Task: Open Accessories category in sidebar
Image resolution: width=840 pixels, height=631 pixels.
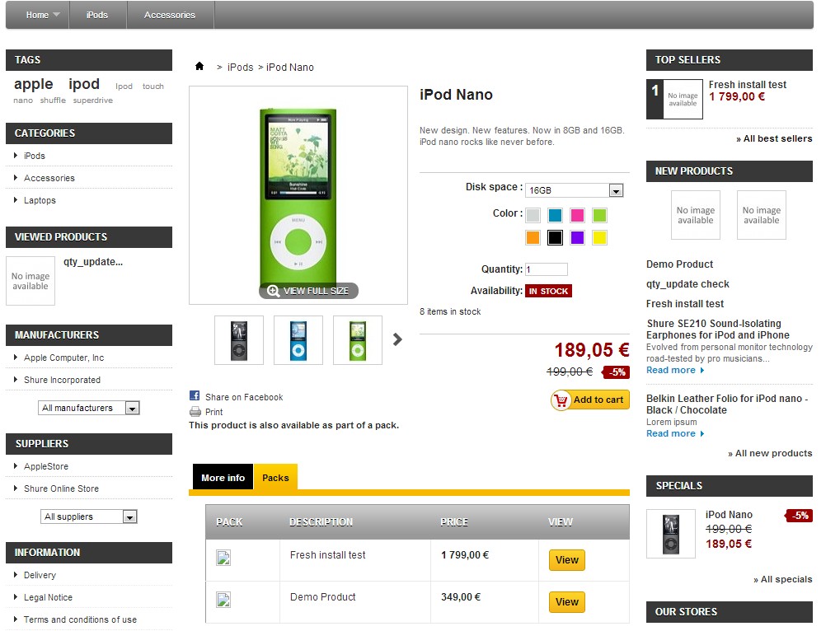Action: click(49, 178)
